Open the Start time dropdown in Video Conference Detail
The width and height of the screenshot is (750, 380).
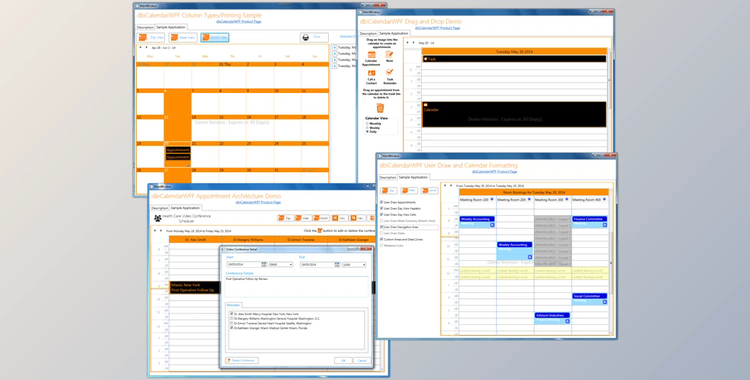(x=281, y=265)
